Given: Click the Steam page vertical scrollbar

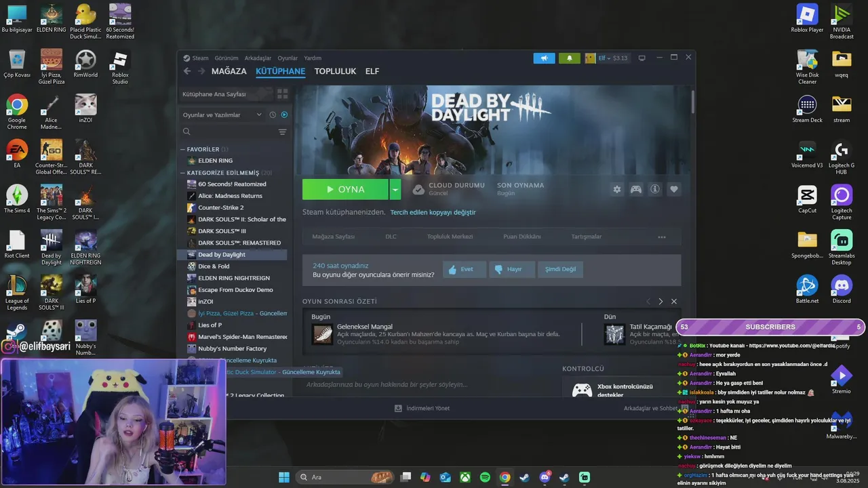Looking at the screenshot, I should pyautogui.click(x=692, y=102).
